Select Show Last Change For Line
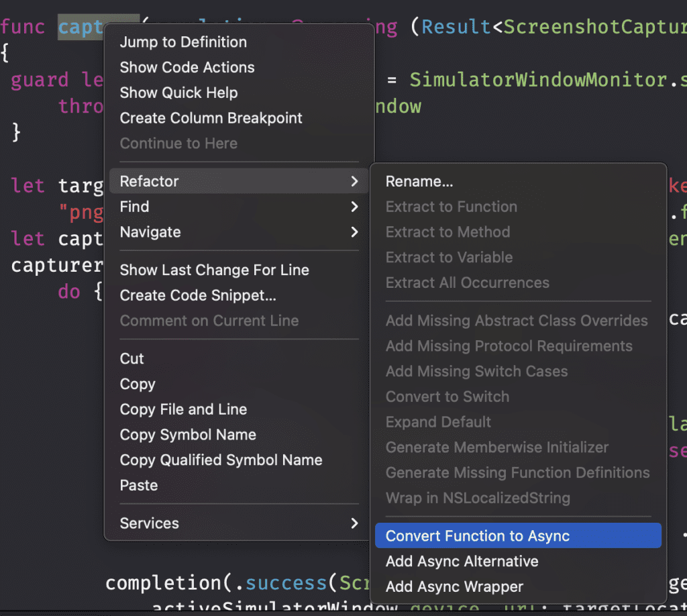Image resolution: width=687 pixels, height=616 pixels. (x=214, y=270)
